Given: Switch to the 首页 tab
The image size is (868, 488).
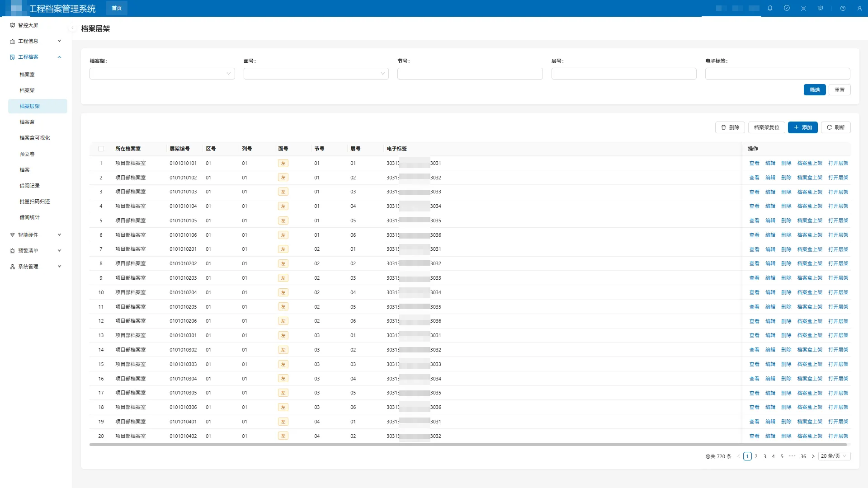Looking at the screenshot, I should click(x=117, y=8).
